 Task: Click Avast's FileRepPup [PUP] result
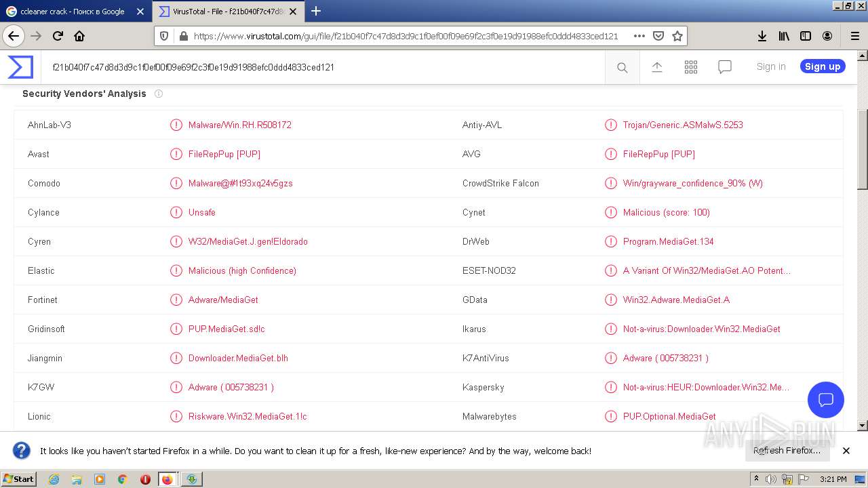coord(224,154)
